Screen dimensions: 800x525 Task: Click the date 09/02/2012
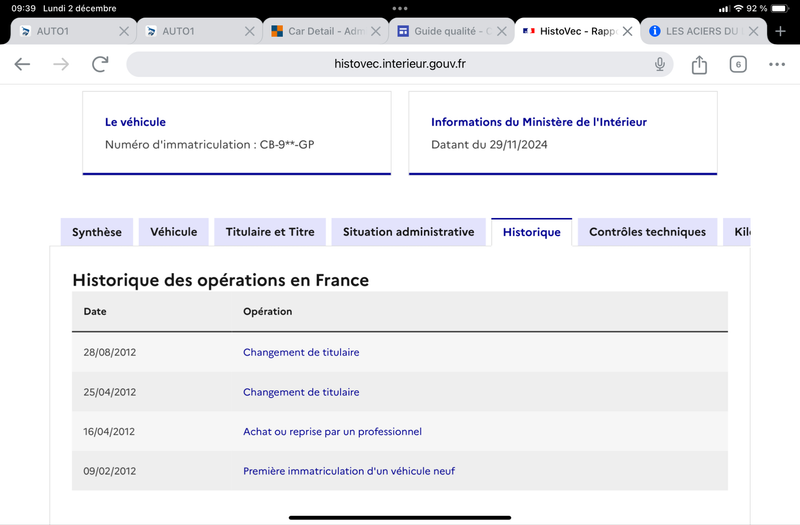coord(110,471)
